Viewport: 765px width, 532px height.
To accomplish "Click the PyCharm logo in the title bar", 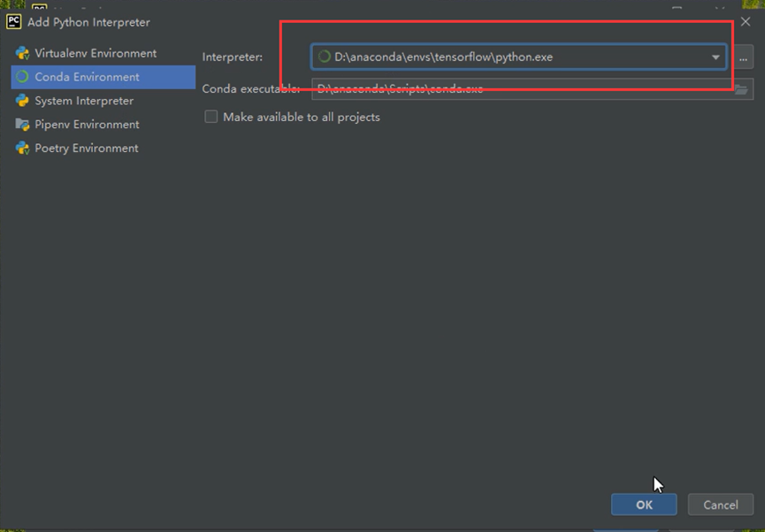I will (13, 22).
